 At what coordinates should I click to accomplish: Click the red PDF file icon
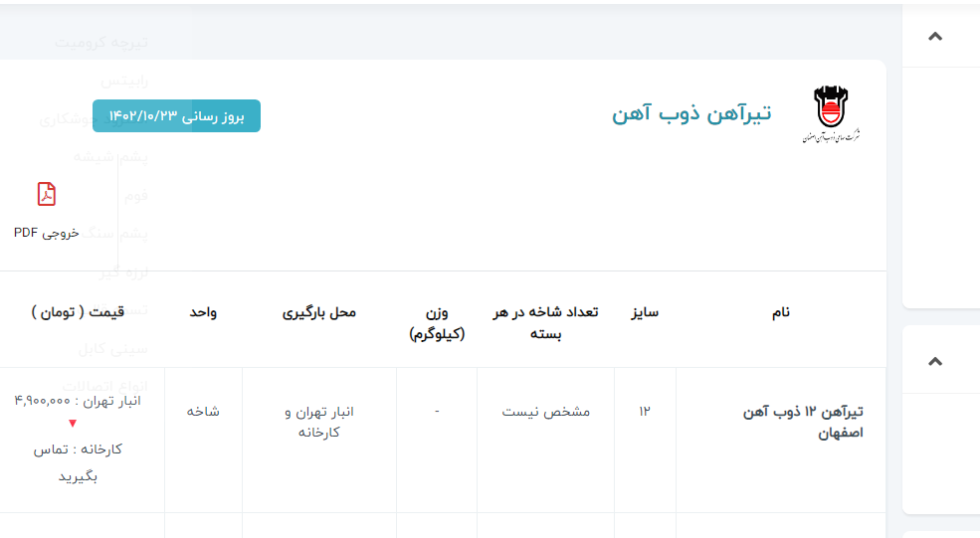click(x=46, y=194)
